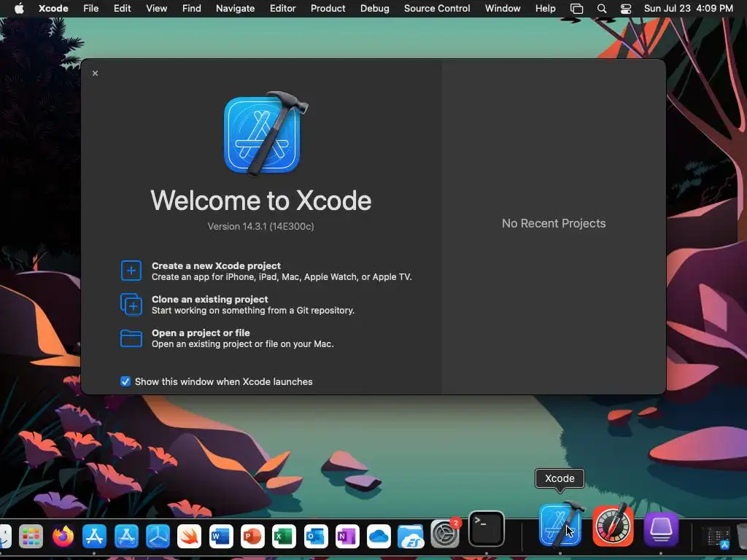747x560 pixels.
Task: Open Control Center from menu bar
Action: [625, 9]
